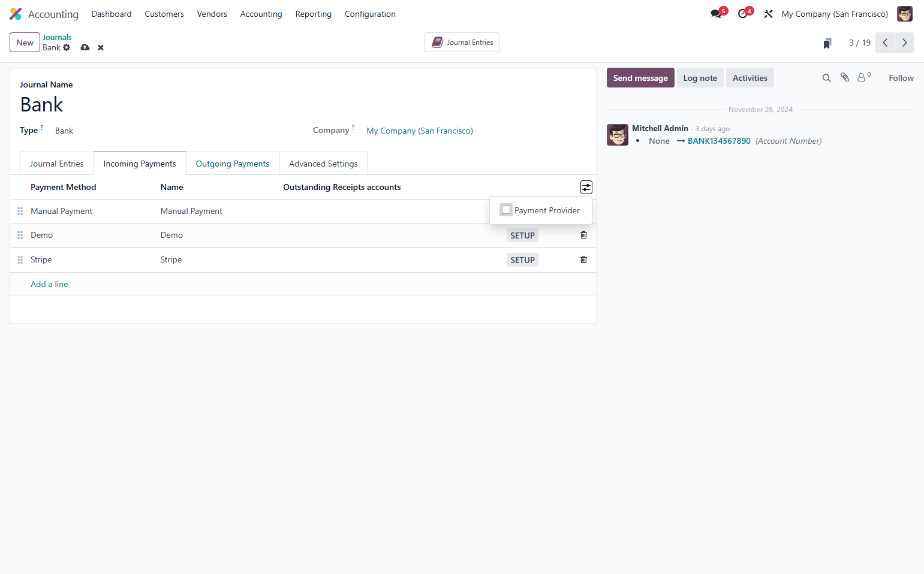Open the Customers menu
924x574 pixels.
164,14
